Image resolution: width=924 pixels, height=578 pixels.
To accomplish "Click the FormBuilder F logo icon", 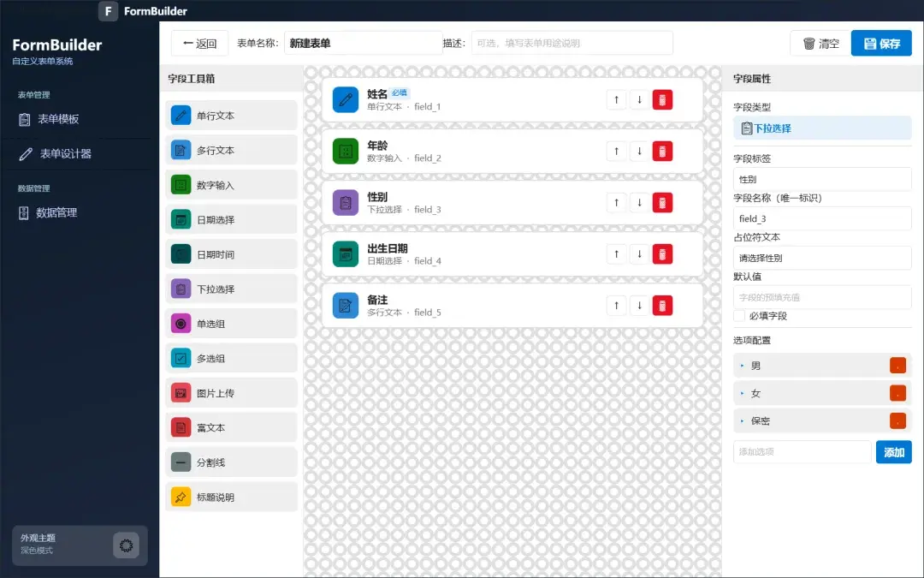I will [108, 10].
